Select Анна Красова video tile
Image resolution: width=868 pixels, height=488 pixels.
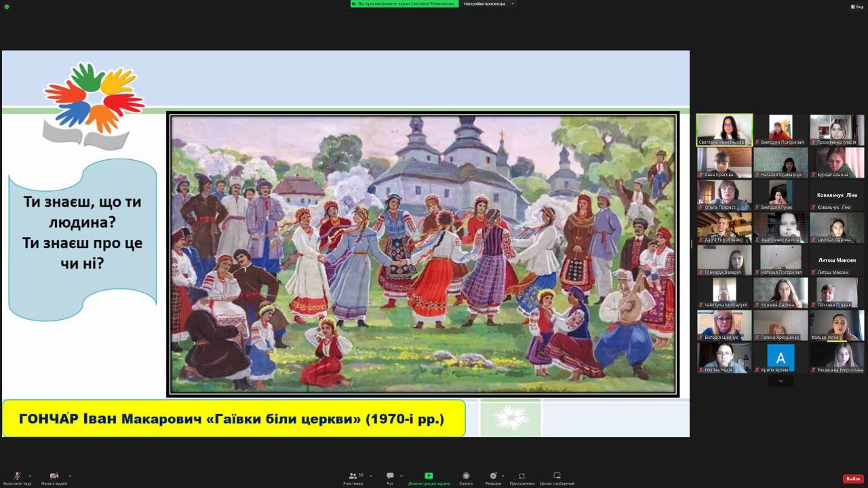[724, 163]
